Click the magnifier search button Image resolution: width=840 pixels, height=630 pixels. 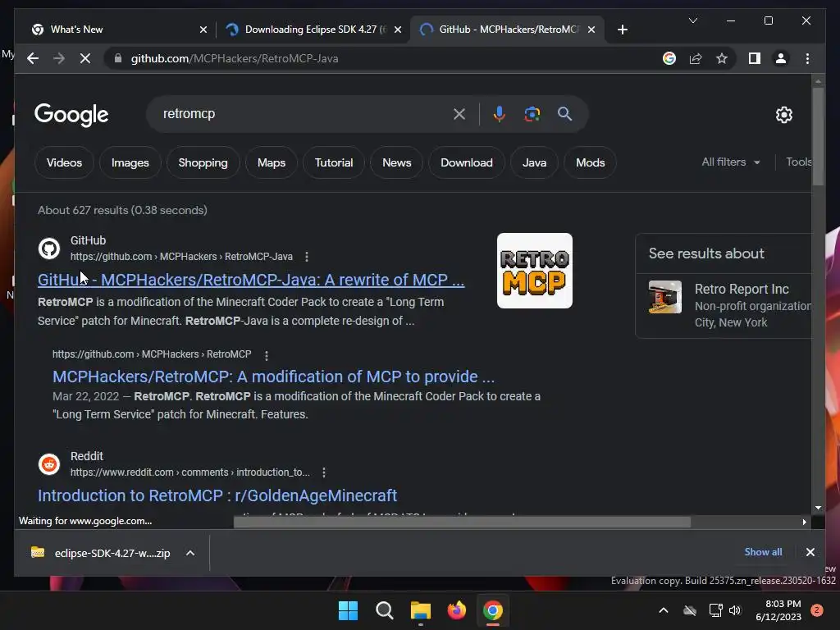564,113
